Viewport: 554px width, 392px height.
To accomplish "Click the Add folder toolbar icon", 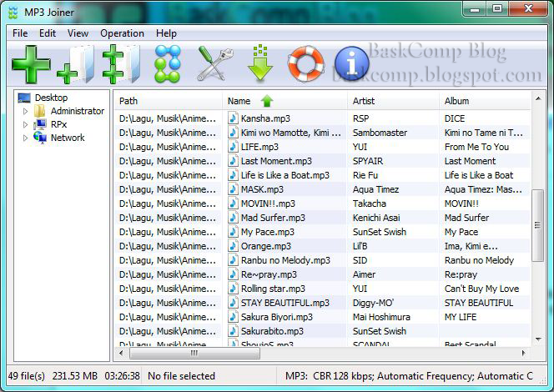I will (76, 64).
